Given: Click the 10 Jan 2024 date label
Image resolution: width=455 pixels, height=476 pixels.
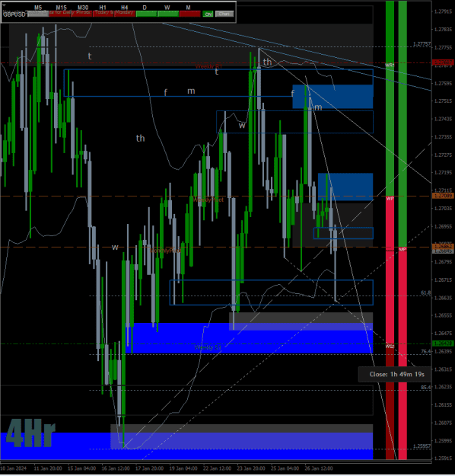Looking at the screenshot, I should point(14,468).
